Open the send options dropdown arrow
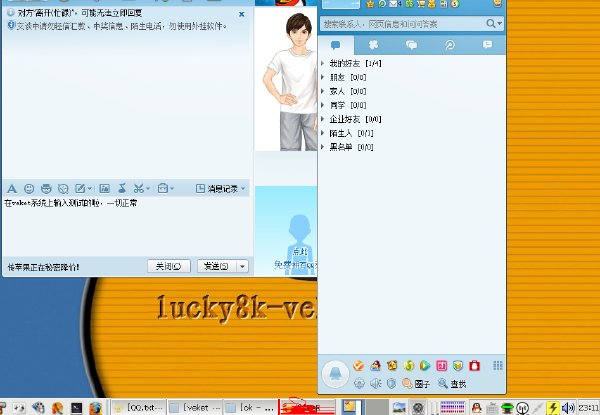The image size is (600, 415). pyautogui.click(x=243, y=266)
